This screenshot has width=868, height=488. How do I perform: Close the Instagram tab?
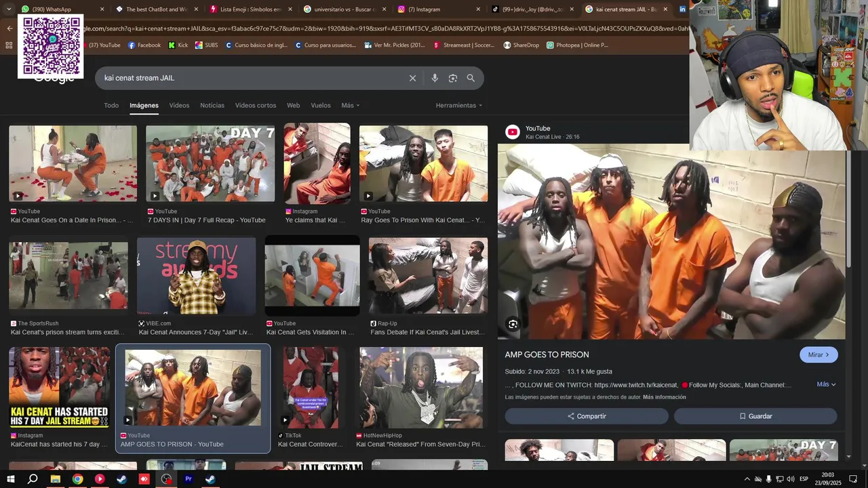(478, 9)
